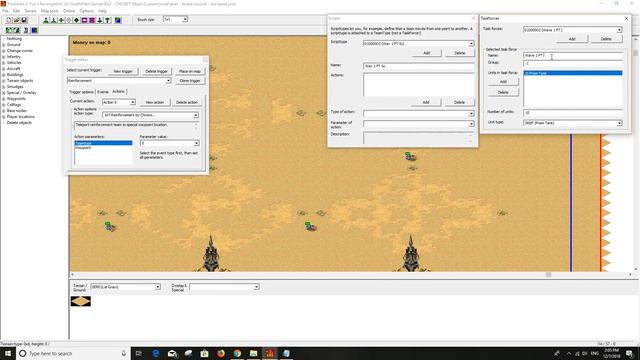Select Waypoint in Action parameters list
This screenshot has height=360, width=640.
83,148
